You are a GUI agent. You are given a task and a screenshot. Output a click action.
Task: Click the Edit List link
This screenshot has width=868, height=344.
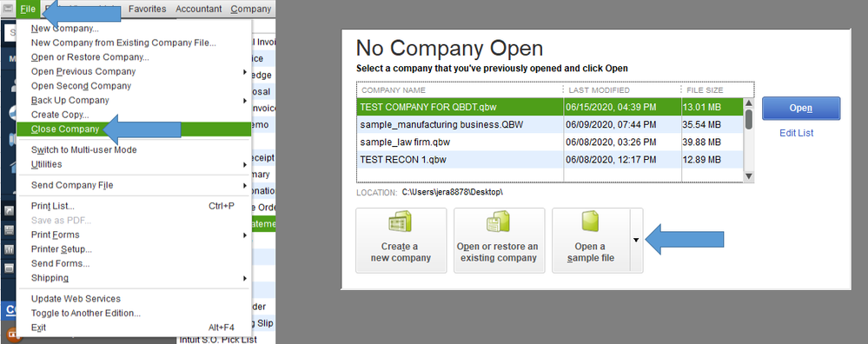796,133
